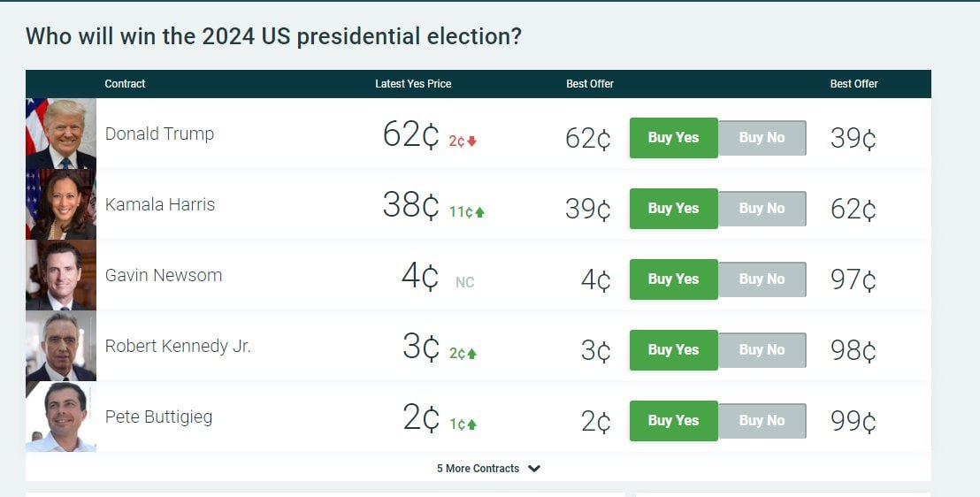
Task: Buy Yes on Kamala Harris contract
Action: click(673, 209)
